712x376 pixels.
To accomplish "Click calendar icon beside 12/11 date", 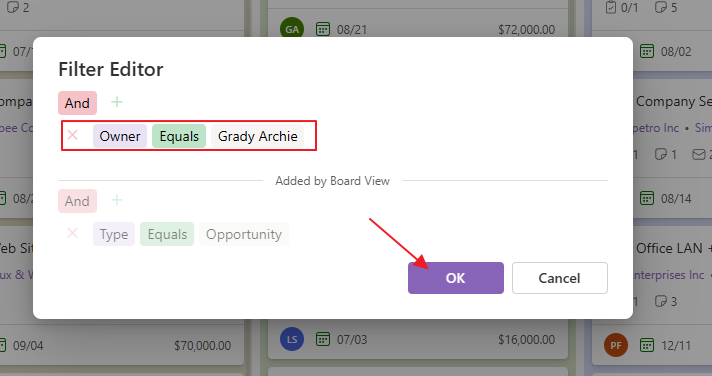I will point(647,345).
